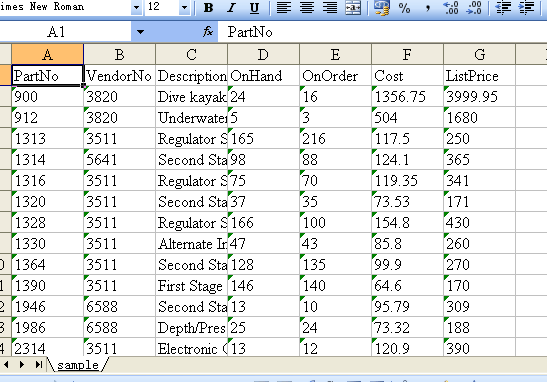Select cost cell 119.35
This screenshot has width=547, height=382.
[x=407, y=180]
